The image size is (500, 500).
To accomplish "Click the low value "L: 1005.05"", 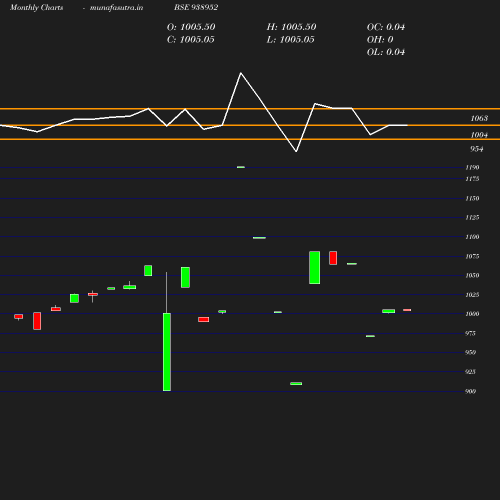I will tap(290, 39).
